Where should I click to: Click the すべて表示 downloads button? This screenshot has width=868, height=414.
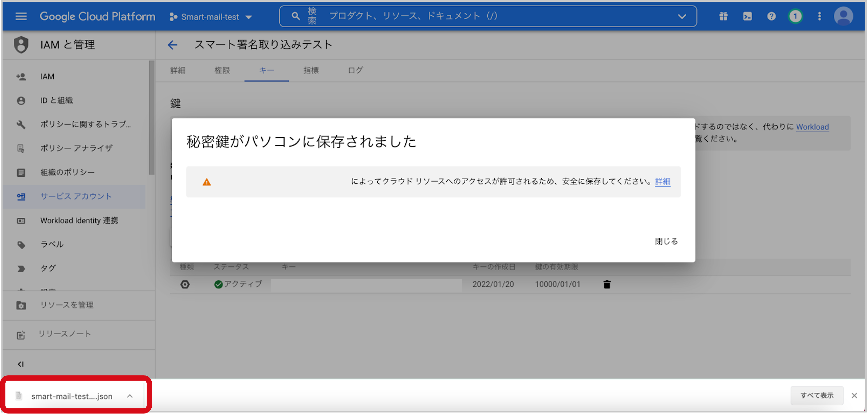click(x=817, y=396)
